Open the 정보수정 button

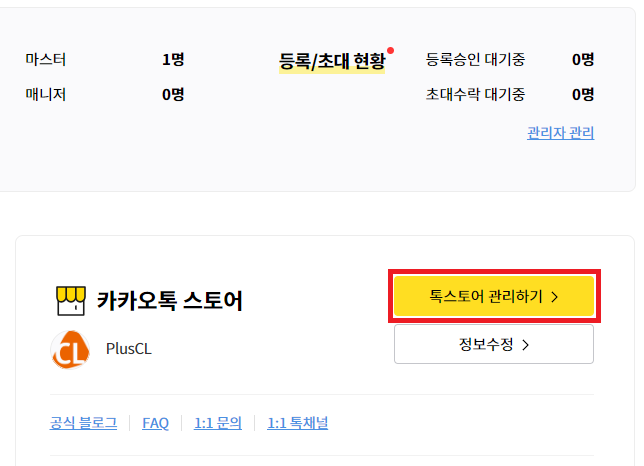tap(494, 344)
